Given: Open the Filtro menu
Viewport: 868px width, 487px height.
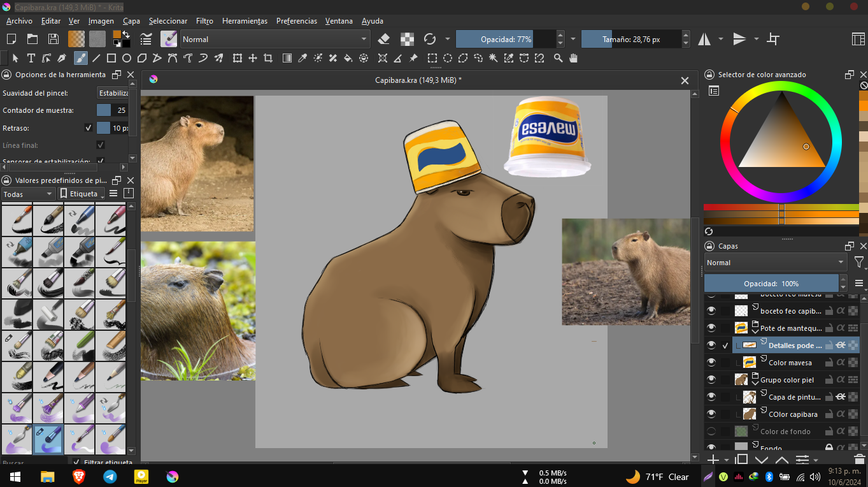Looking at the screenshot, I should [205, 21].
